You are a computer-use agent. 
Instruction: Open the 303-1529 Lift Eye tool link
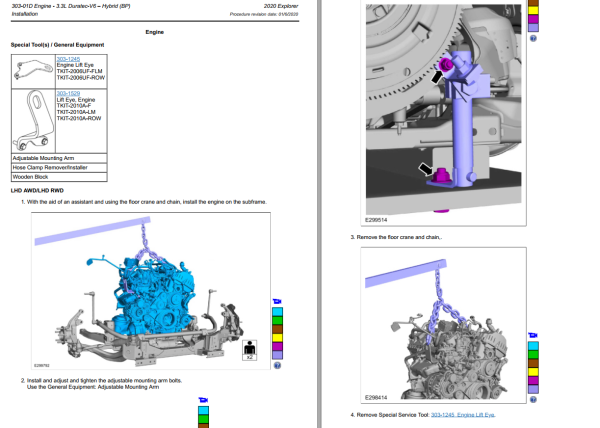coord(68,93)
